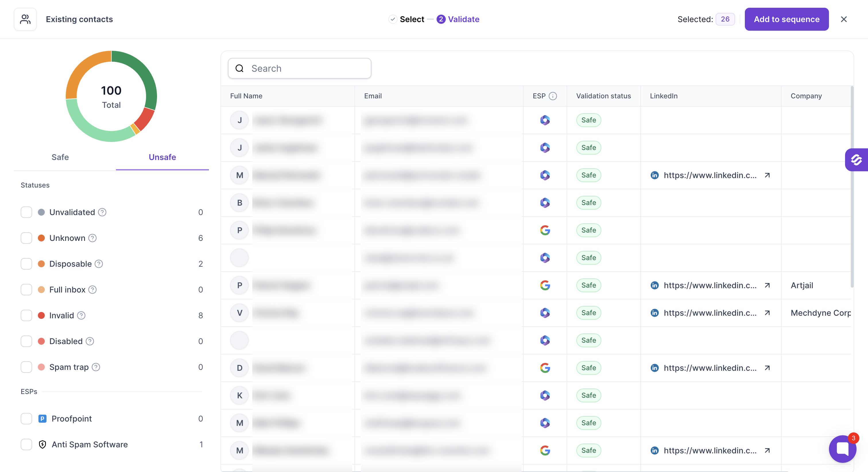Click the purple floating side widget icon
This screenshot has width=868, height=472.
coord(856,159)
